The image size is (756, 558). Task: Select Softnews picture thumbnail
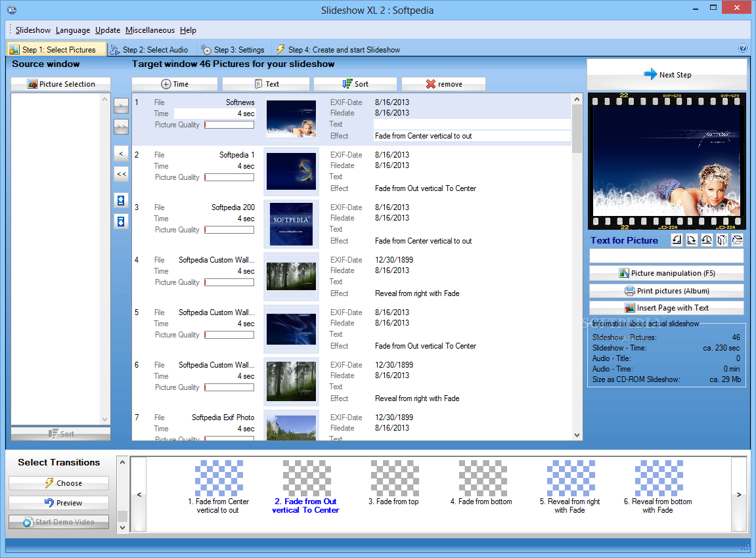(x=291, y=119)
